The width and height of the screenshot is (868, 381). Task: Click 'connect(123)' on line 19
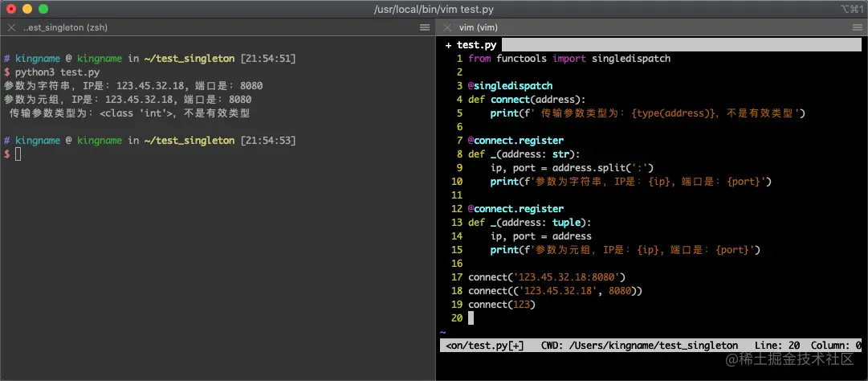pos(502,305)
